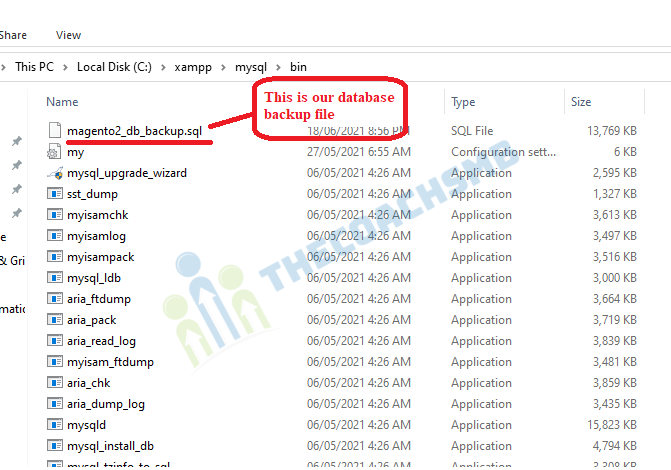
Task: Expand chevron before This PC breadcrumb
Action: (3, 67)
